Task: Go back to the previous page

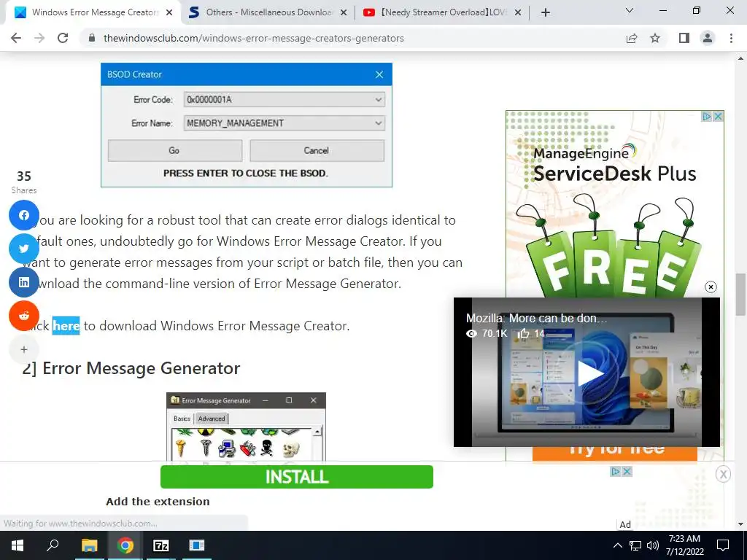Action: (x=16, y=38)
